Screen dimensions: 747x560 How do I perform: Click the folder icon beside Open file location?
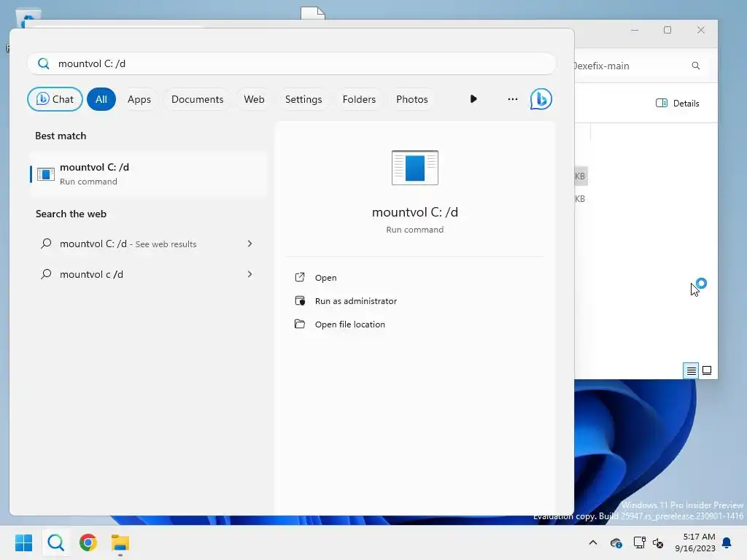click(x=300, y=324)
